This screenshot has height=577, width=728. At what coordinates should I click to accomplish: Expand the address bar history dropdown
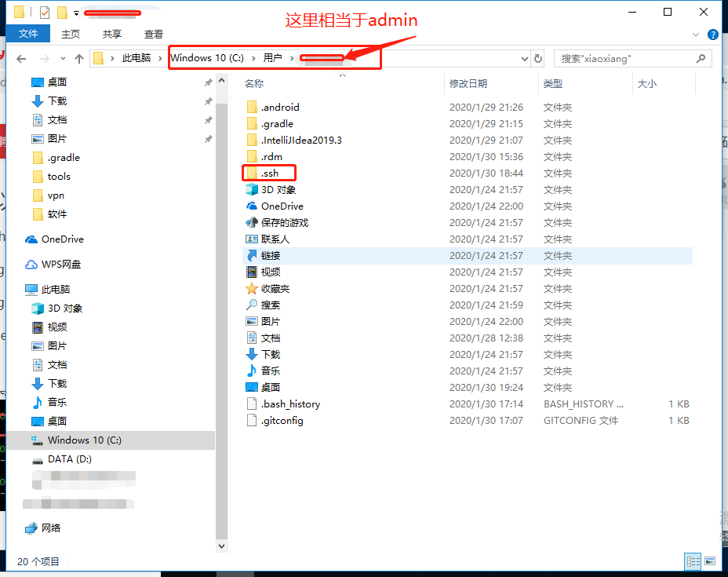pyautogui.click(x=524, y=59)
